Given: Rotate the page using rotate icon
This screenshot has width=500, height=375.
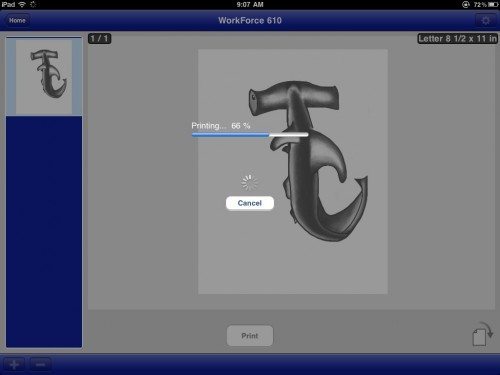Looking at the screenshot, I should pos(483,334).
